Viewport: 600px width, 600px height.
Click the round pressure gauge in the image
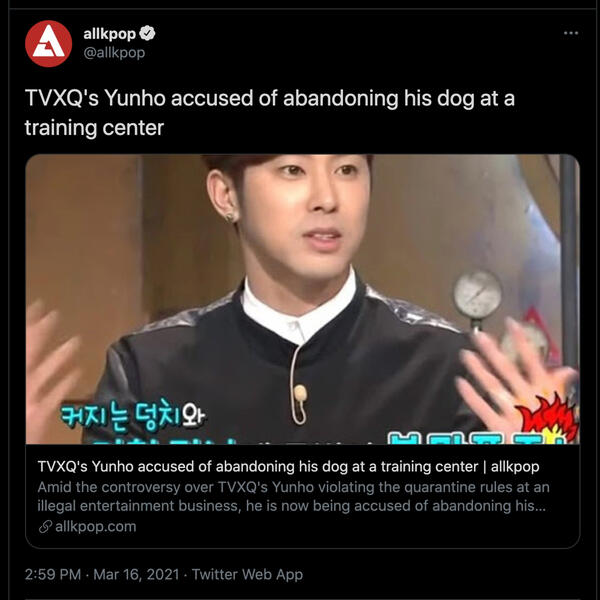tap(477, 294)
